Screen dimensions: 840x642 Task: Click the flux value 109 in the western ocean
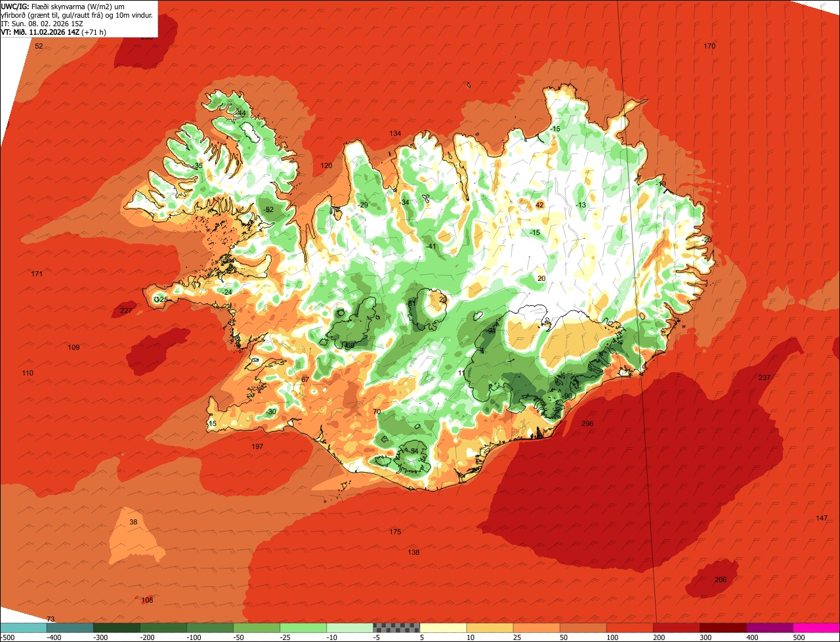click(x=73, y=347)
